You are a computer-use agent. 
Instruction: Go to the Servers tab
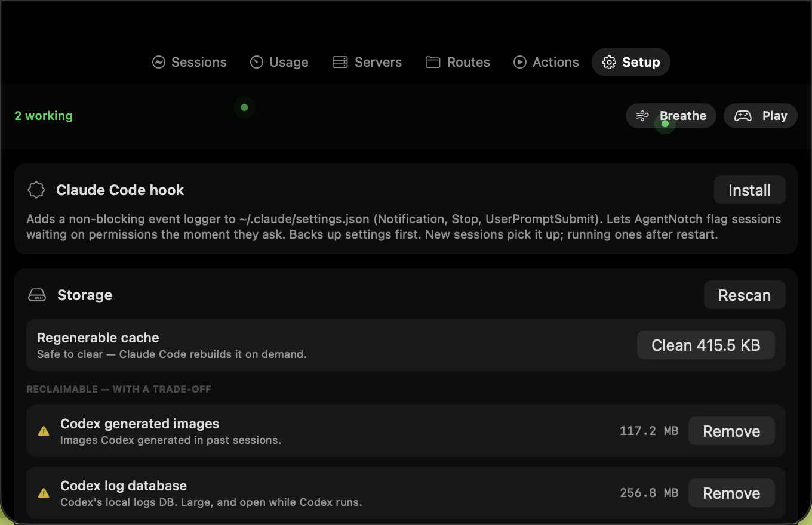point(367,62)
